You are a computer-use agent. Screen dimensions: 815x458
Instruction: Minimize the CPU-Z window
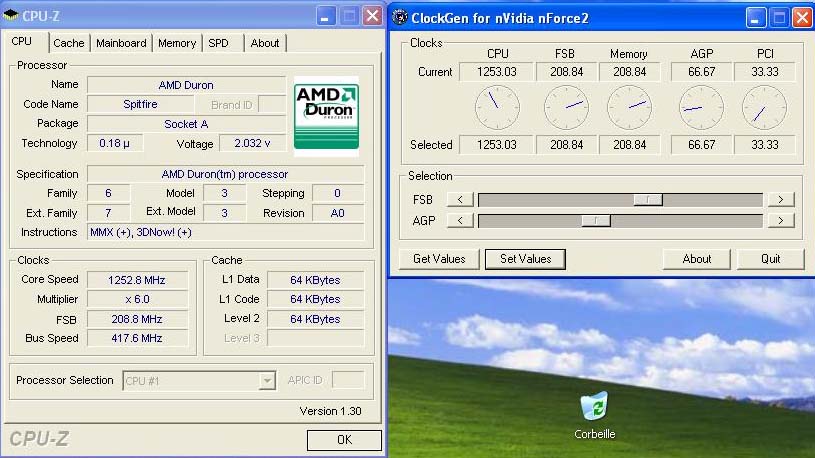tap(325, 16)
